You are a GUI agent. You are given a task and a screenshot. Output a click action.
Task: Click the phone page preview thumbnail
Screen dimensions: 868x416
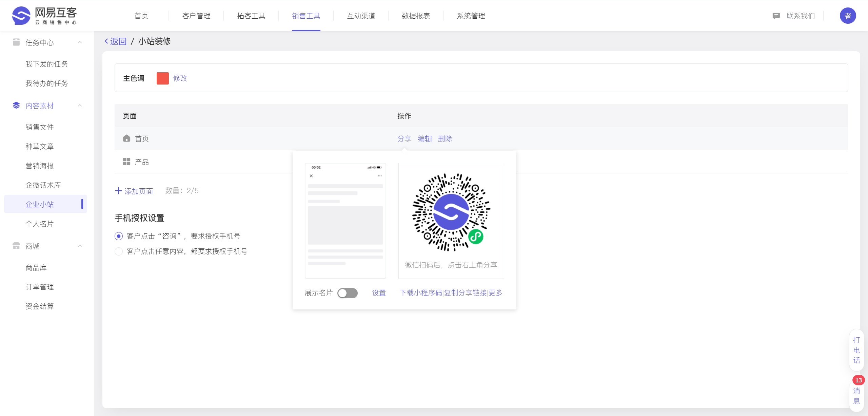346,221
